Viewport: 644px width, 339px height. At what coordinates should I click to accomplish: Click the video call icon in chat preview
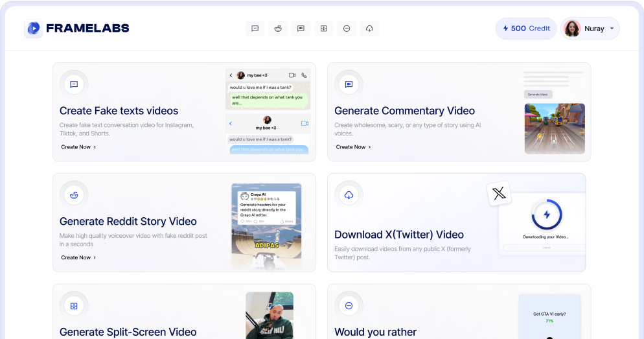[292, 75]
